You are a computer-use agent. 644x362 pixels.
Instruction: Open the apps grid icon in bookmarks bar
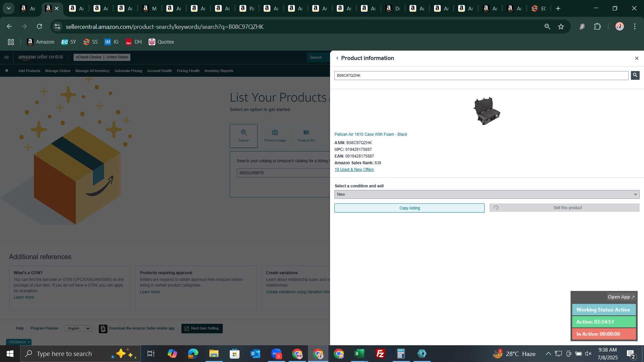(x=11, y=42)
